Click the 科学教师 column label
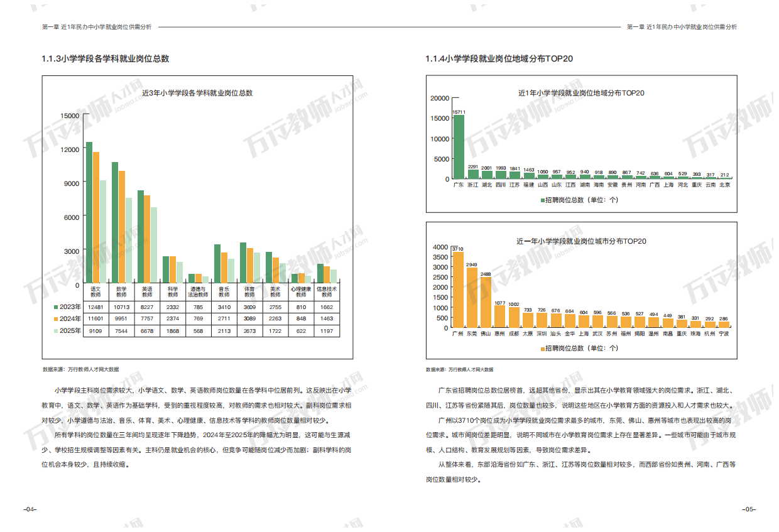779x532 pixels. [173, 292]
